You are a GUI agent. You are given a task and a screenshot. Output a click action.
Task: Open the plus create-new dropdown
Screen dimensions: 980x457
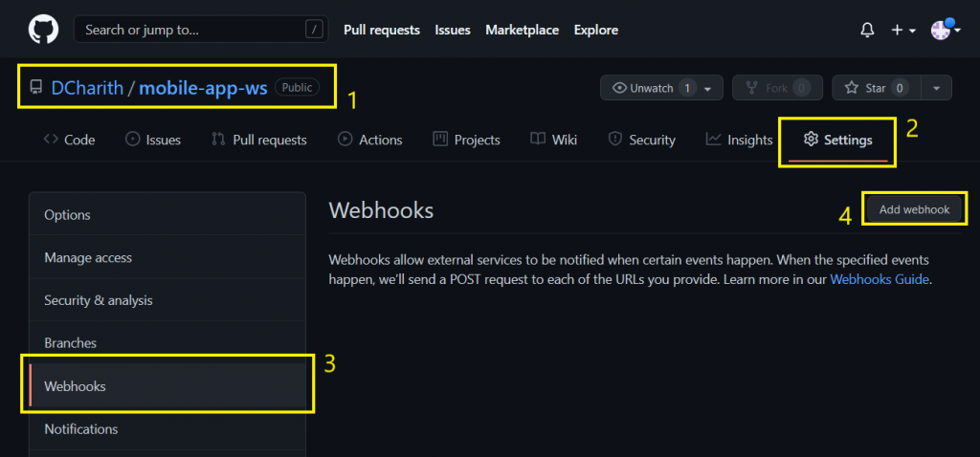[x=902, y=30]
